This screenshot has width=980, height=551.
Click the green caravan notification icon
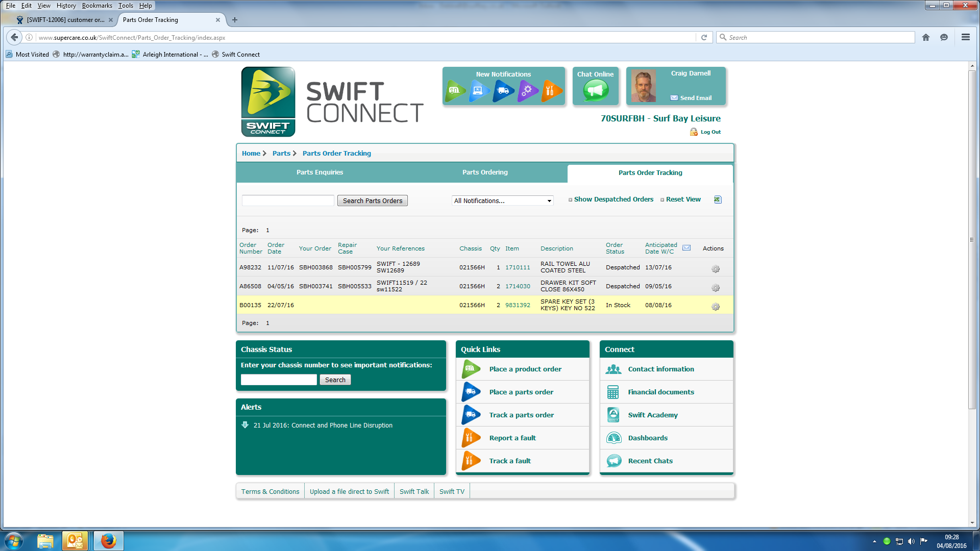point(455,91)
